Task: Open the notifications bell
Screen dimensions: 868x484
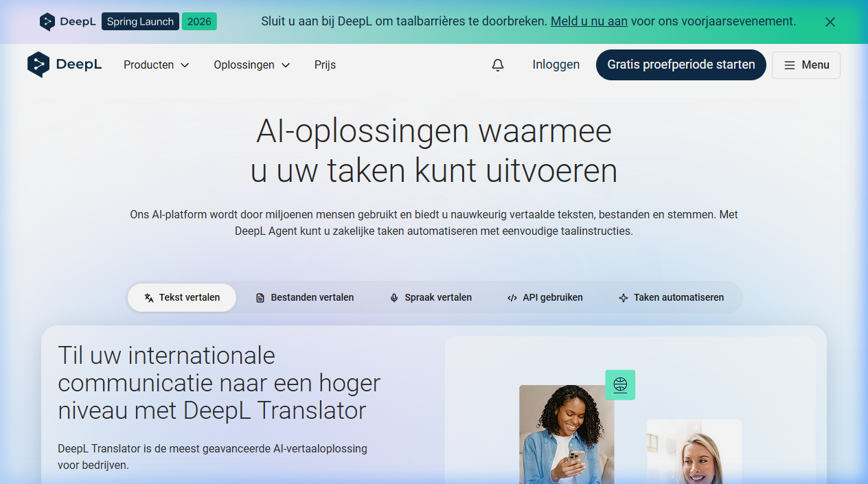Action: click(x=498, y=65)
